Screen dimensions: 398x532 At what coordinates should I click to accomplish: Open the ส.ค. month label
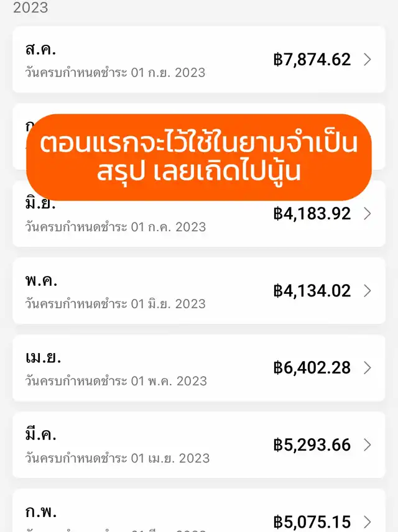[x=40, y=50]
